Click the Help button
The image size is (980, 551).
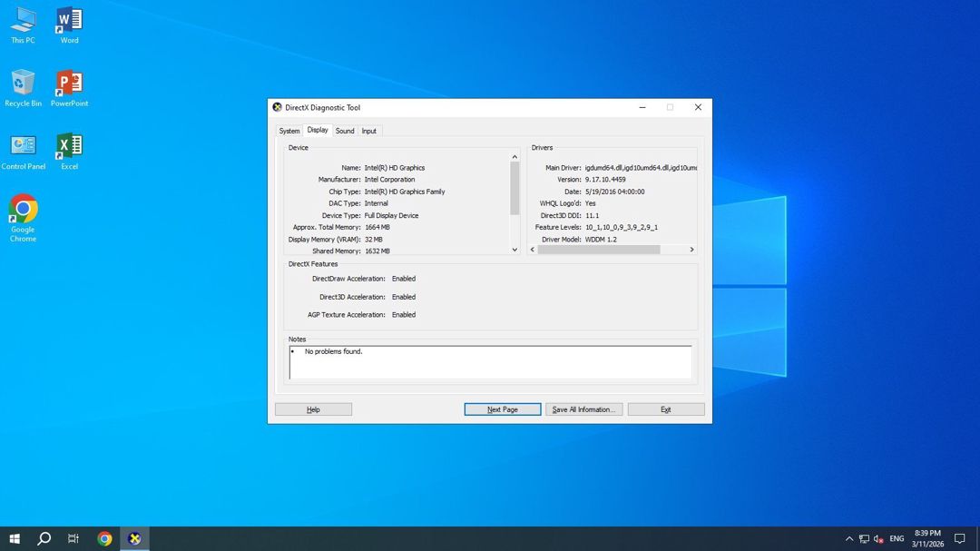[x=313, y=409]
